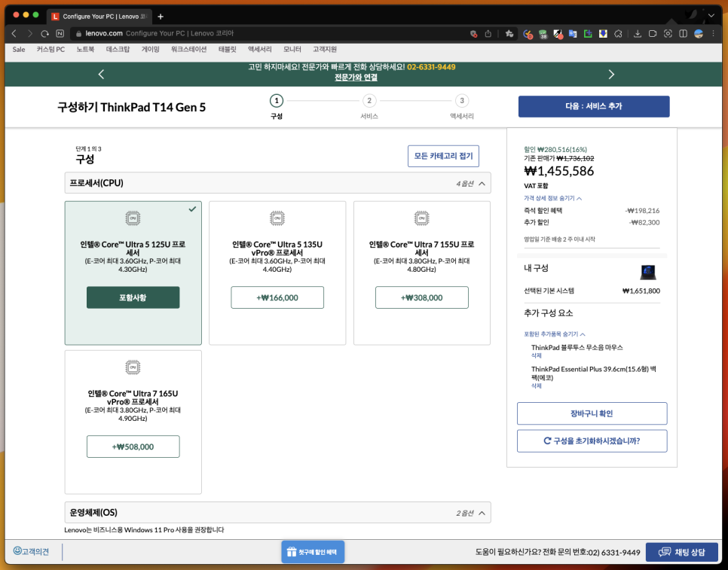This screenshot has height=570, width=728.
Task: Open the 노트북 menu
Action: click(85, 49)
